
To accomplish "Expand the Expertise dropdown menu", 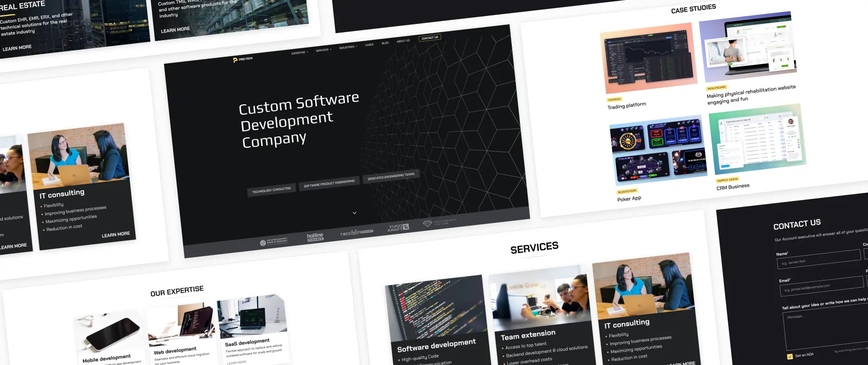I will click(x=300, y=53).
